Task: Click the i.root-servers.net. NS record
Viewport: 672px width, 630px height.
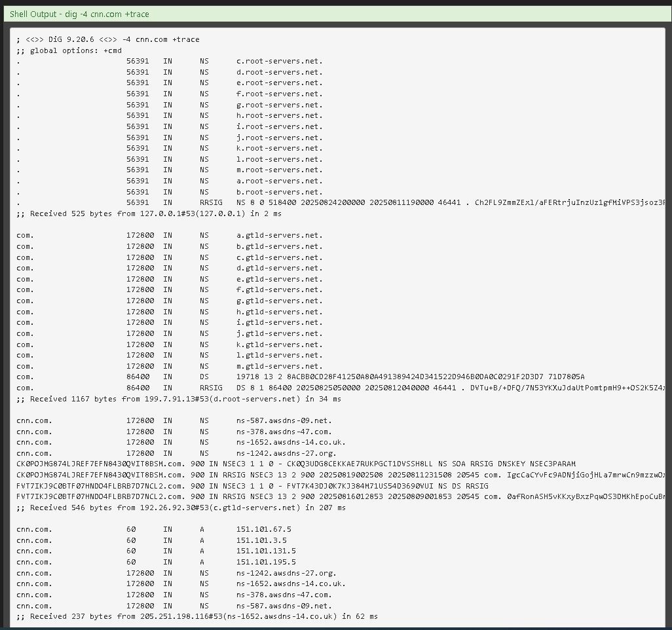Action: (170, 127)
